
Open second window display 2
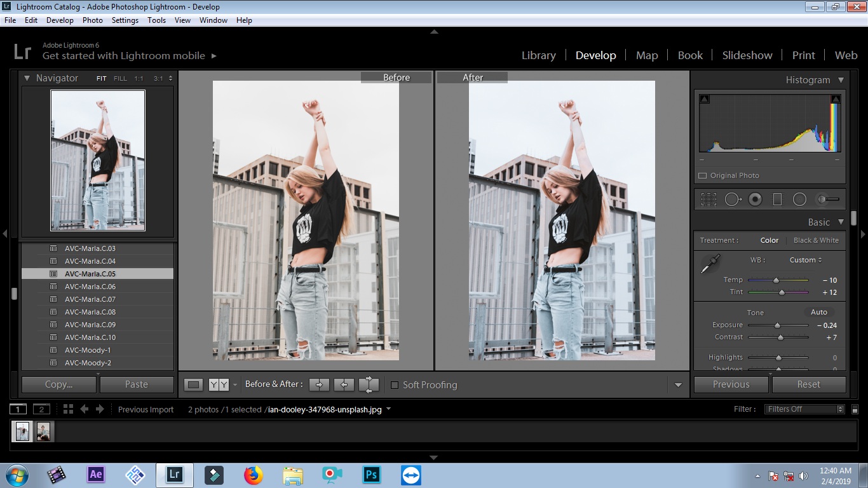click(x=41, y=409)
